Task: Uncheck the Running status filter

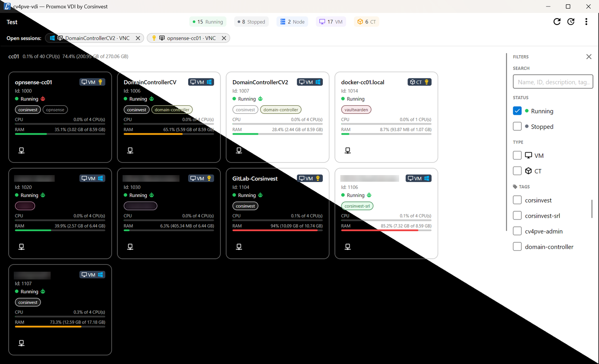Action: (x=517, y=111)
